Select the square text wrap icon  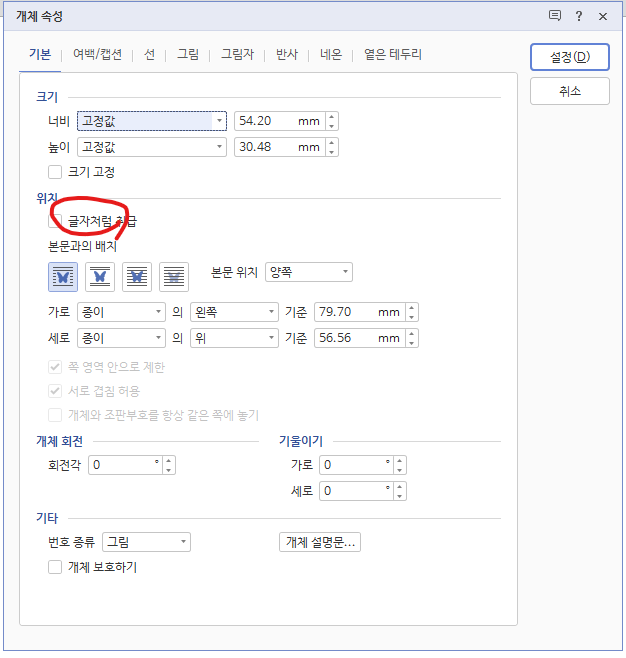coord(63,277)
